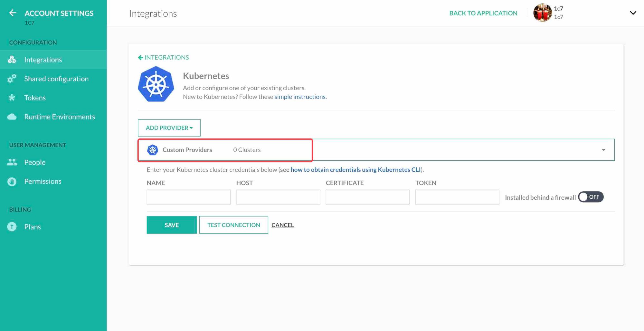Open Runtime Environments in the sidebar
This screenshot has width=644, height=331.
[60, 117]
